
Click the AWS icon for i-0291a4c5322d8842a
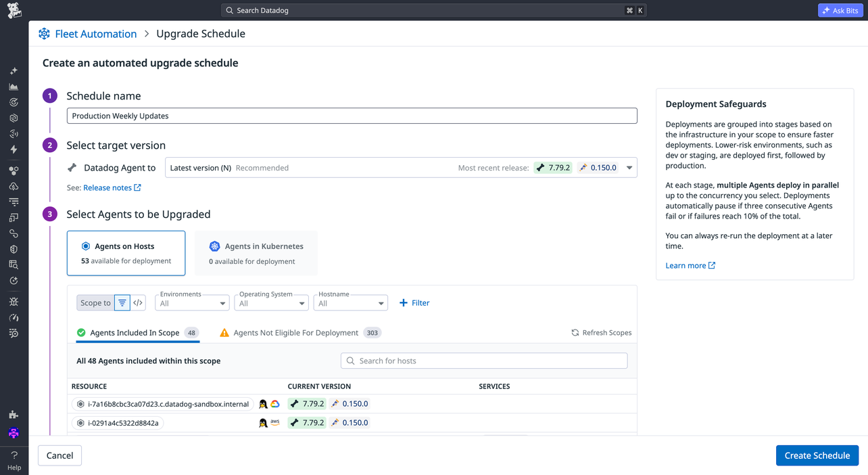point(275,422)
